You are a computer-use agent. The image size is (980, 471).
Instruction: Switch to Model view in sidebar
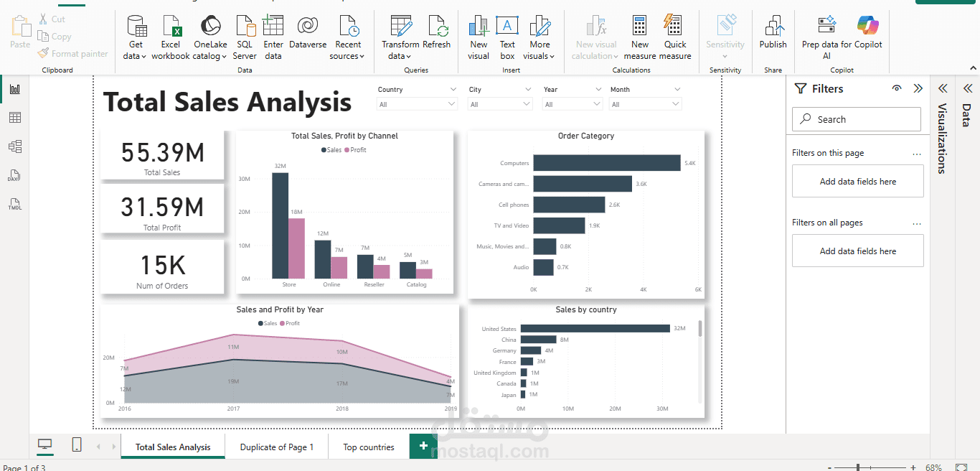[14, 146]
